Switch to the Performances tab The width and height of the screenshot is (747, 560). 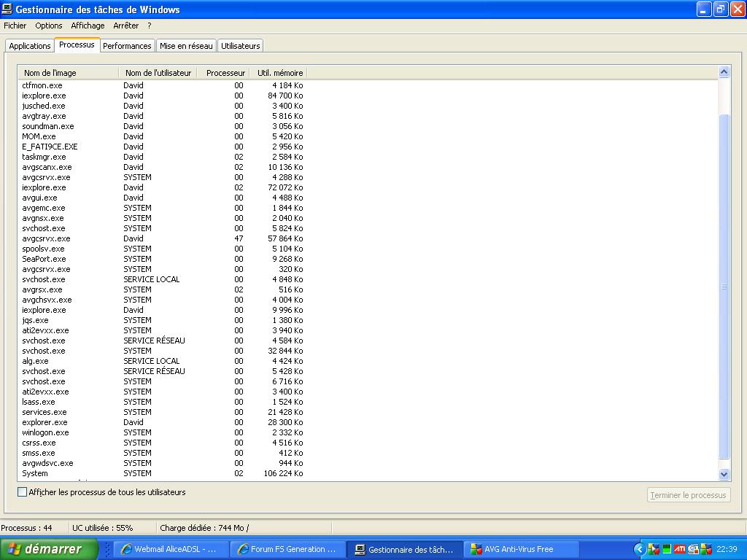pos(127,46)
